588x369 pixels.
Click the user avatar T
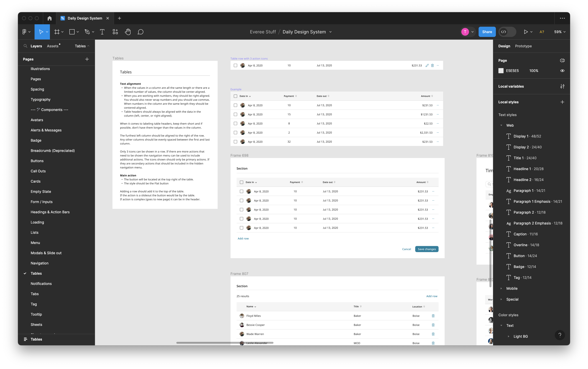[465, 32]
